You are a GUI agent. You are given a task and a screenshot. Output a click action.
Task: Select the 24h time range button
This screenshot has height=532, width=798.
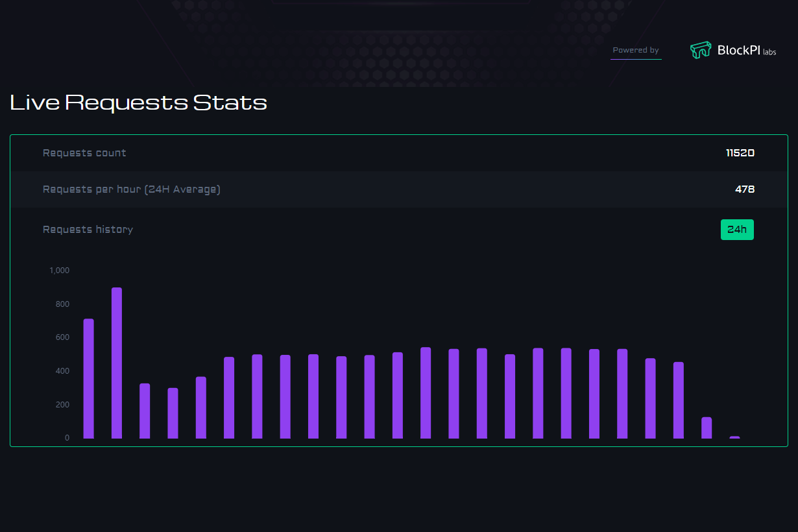737,230
